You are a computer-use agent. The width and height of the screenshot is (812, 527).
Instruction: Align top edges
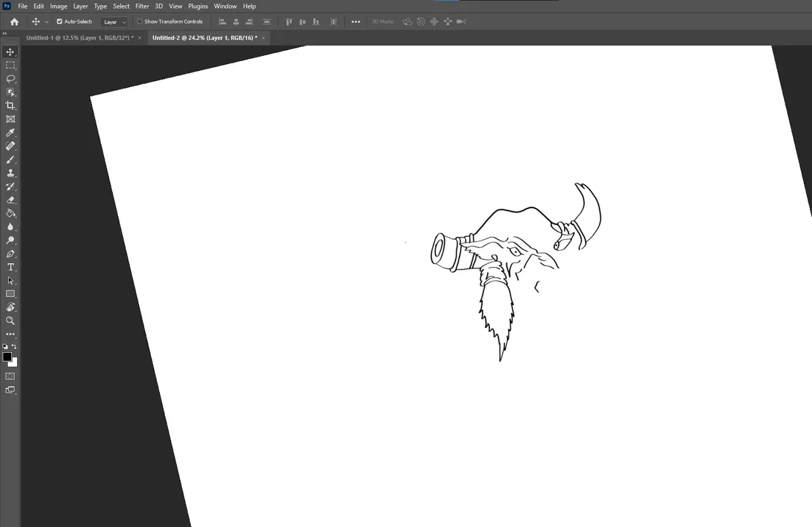(289, 22)
